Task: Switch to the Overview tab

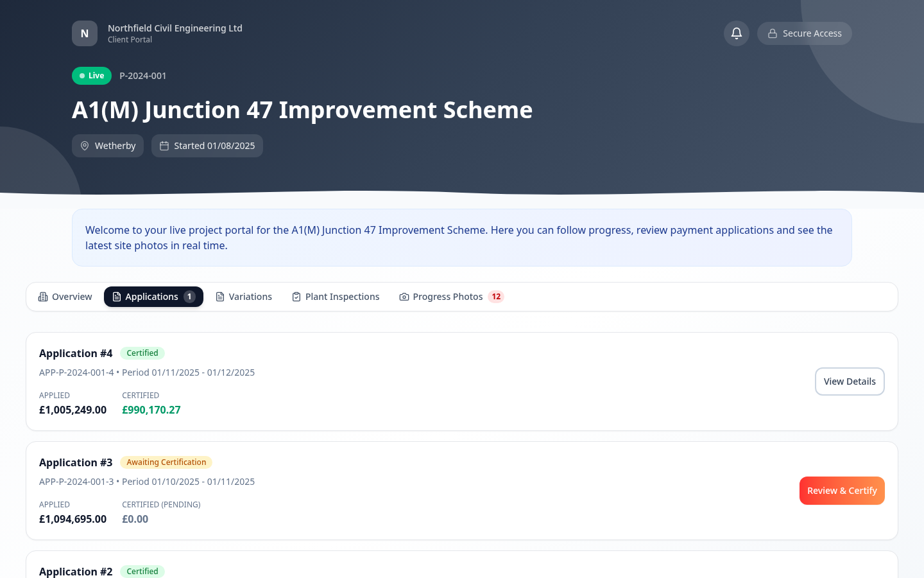Action: (x=65, y=297)
